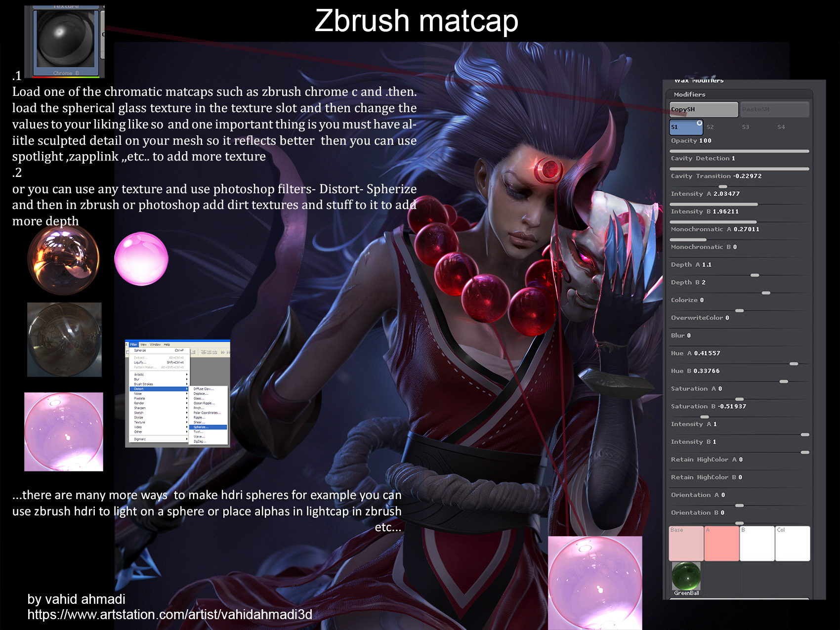Viewport: 840px width, 630px height.
Task: Open the GreenBall matcap thumbnail
Action: click(686, 579)
